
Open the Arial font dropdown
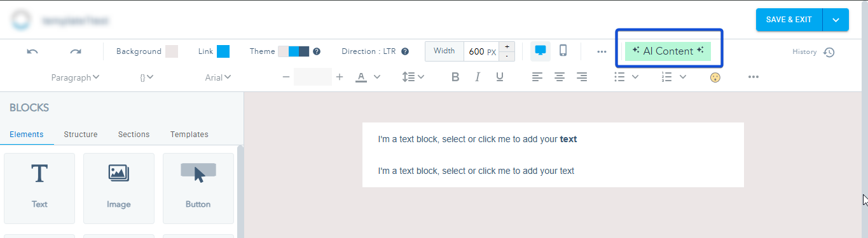tap(218, 77)
